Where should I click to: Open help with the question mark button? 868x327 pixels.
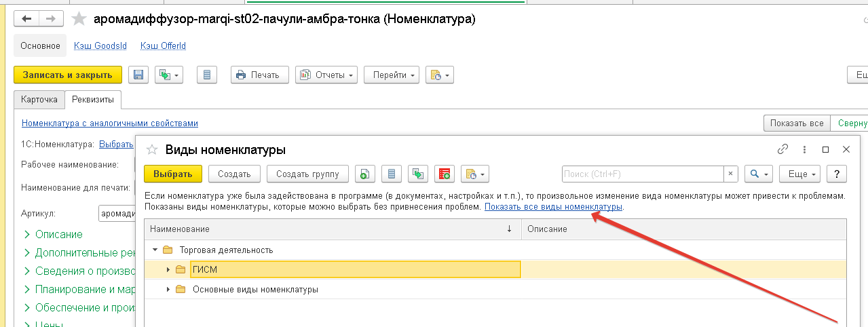click(x=837, y=174)
